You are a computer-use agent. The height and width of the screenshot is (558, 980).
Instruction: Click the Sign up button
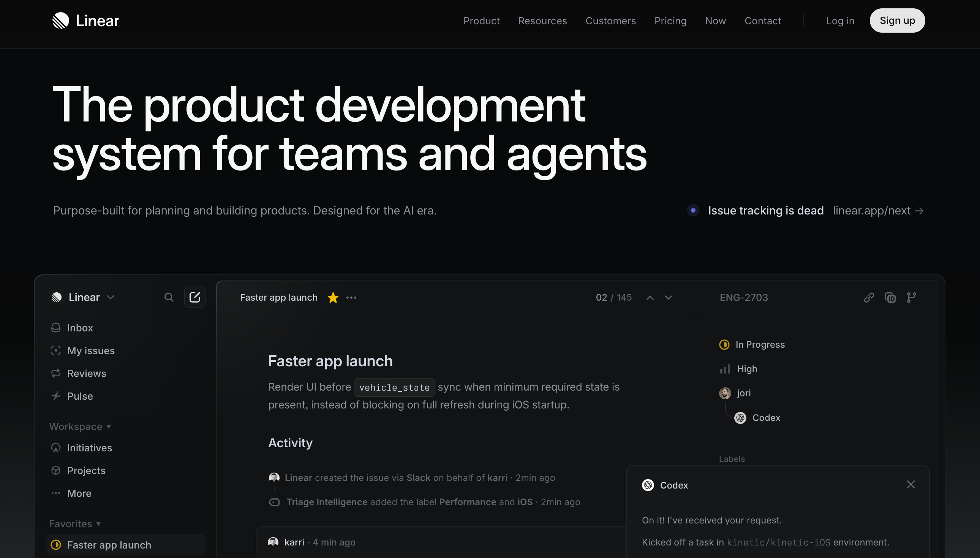(897, 21)
